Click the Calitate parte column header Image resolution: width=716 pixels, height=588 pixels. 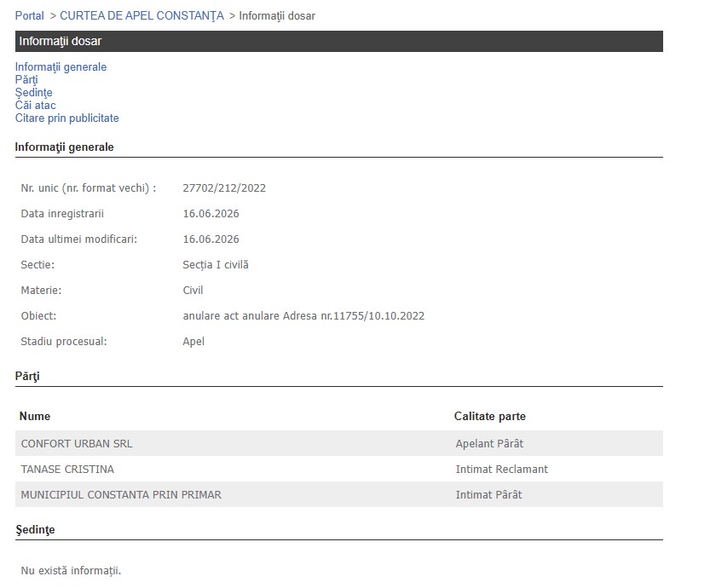click(490, 417)
